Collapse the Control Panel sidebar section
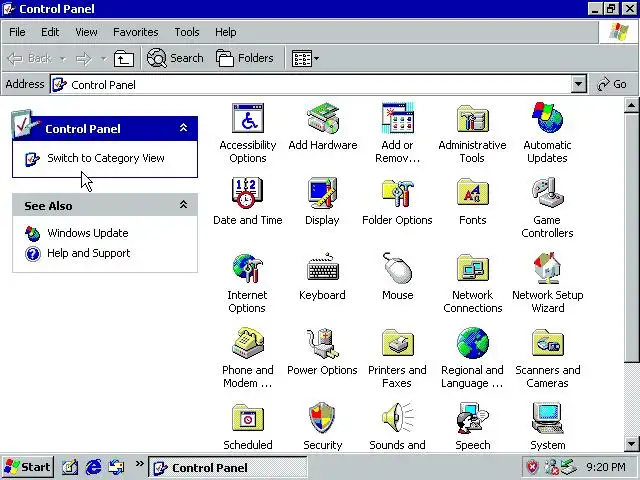Viewport: 640px width, 480px height. tap(184, 128)
